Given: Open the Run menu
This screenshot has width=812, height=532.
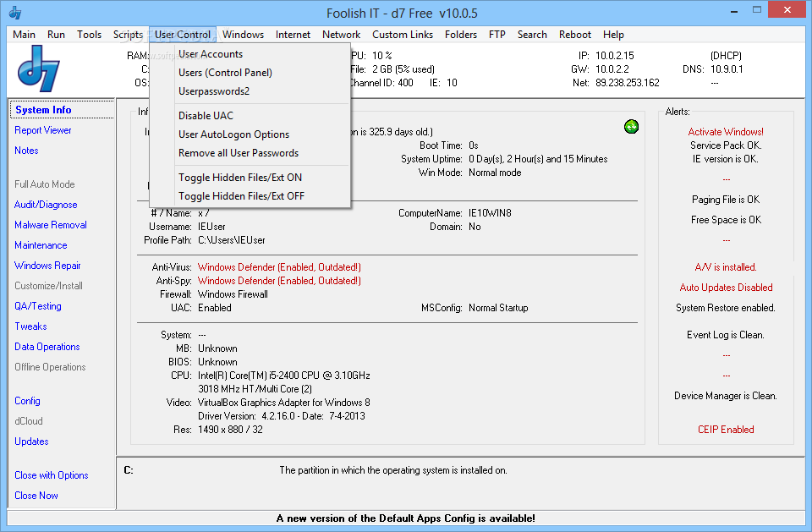Looking at the screenshot, I should 56,35.
